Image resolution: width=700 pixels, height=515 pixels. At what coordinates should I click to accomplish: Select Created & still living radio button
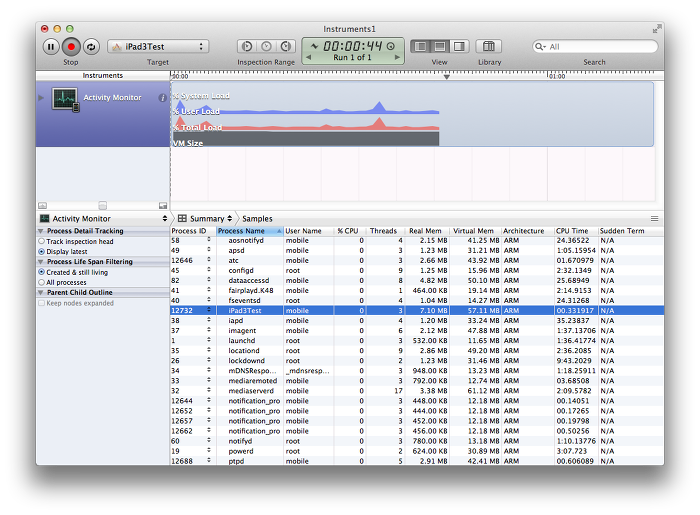point(42,272)
